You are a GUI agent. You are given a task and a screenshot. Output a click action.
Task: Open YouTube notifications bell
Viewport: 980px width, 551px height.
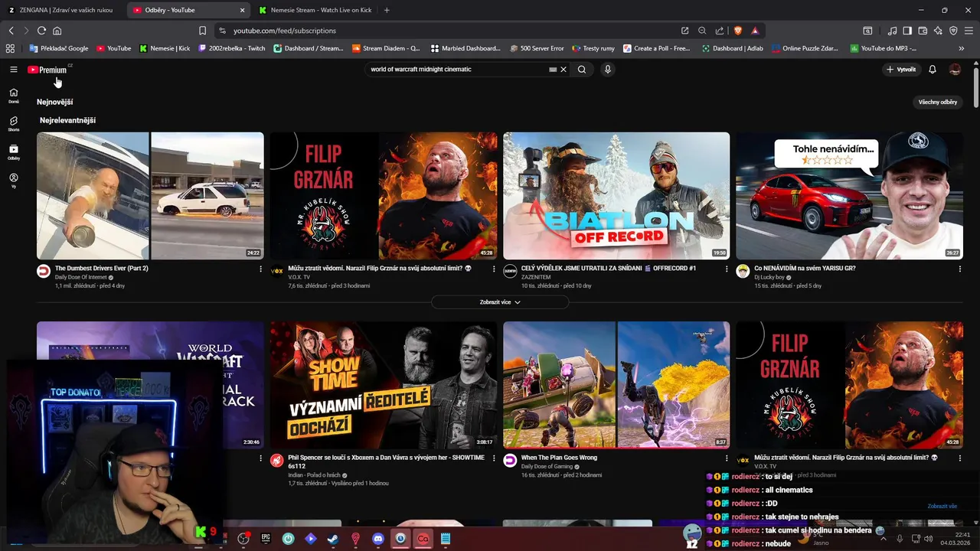(933, 70)
